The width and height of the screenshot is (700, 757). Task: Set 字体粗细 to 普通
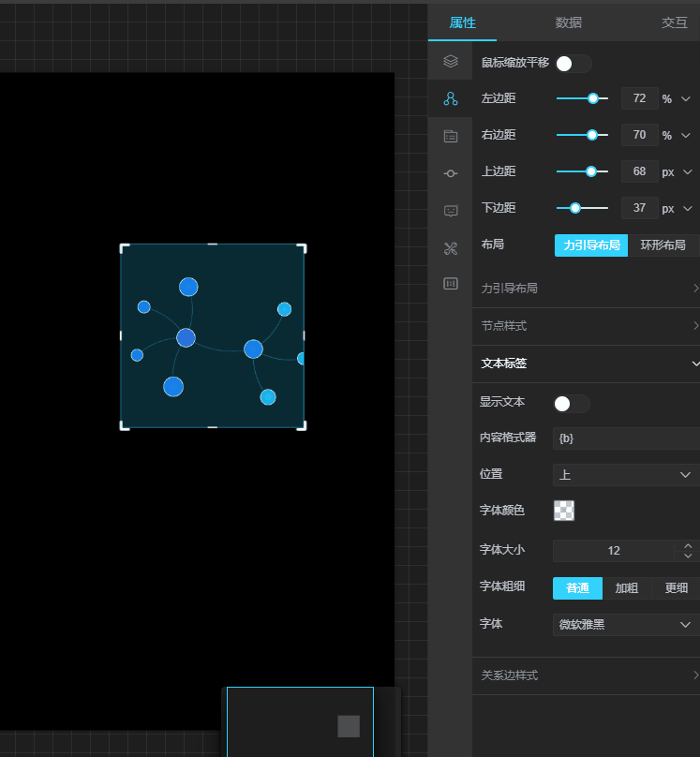pyautogui.click(x=577, y=588)
